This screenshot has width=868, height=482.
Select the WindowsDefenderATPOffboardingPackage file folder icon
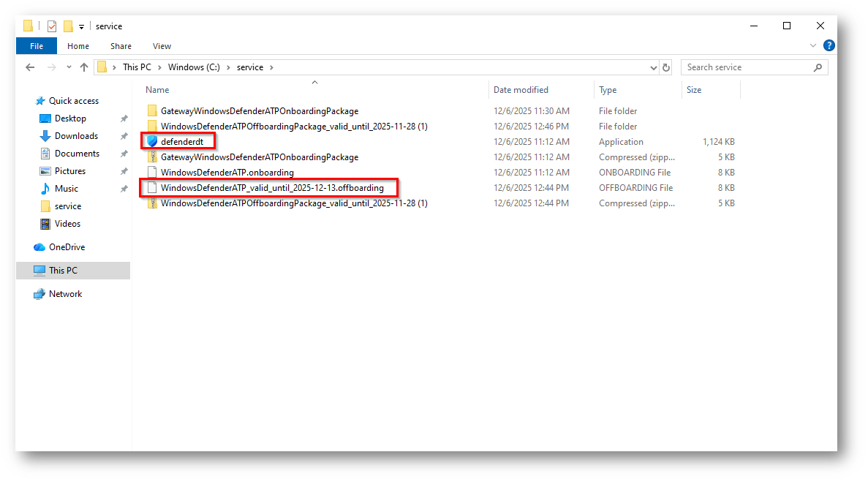click(152, 127)
